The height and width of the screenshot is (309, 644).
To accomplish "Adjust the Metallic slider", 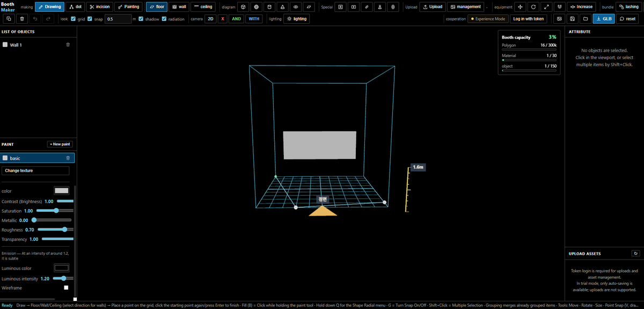I will pos(52,220).
